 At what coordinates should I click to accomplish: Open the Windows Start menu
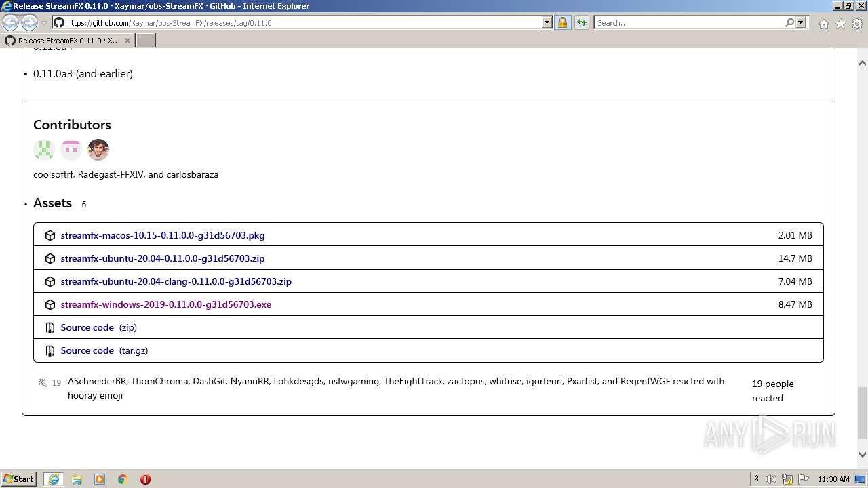[18, 479]
